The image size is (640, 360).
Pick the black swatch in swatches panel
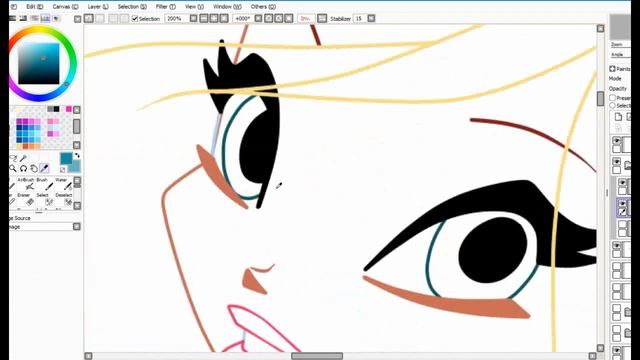click(56, 109)
